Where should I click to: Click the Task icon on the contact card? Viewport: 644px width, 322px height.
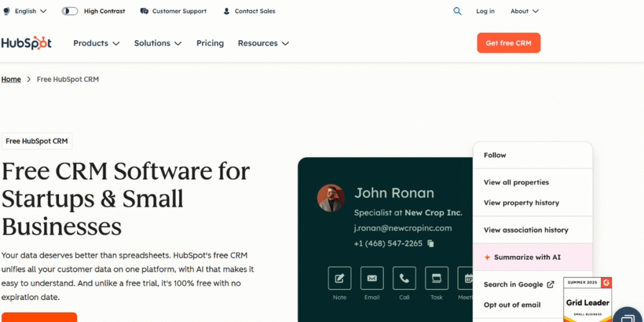coord(436,279)
